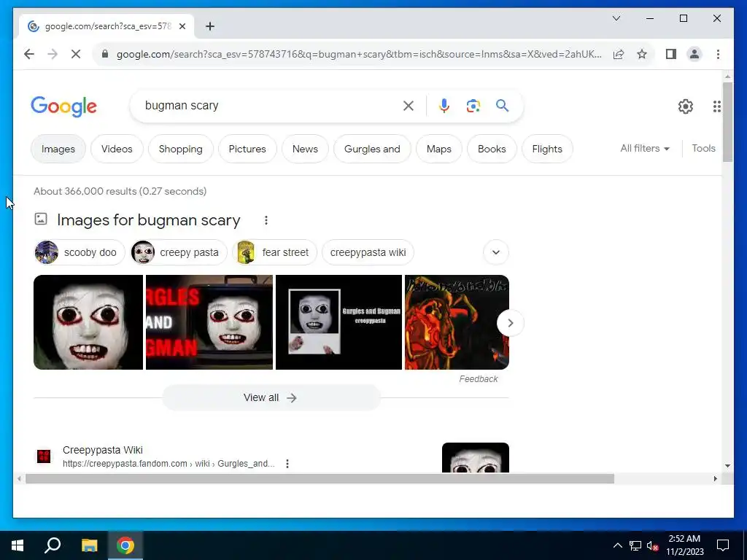Select the Pictures filter chip

pyautogui.click(x=247, y=149)
